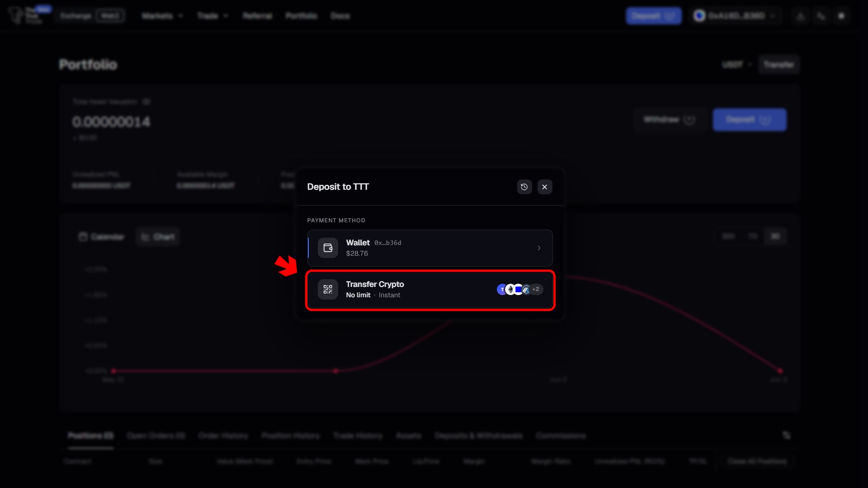This screenshot has width=868, height=488.
Task: Toggle asset valuation visibility eye icon
Action: pyautogui.click(x=146, y=102)
